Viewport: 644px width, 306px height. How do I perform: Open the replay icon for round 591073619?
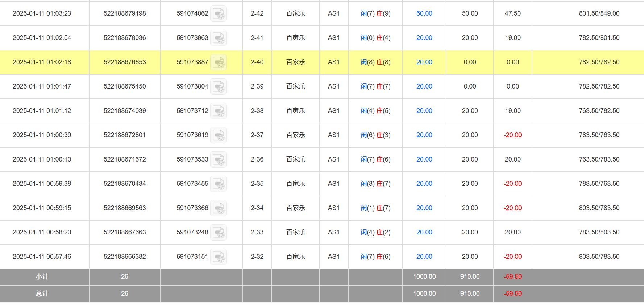[219, 135]
